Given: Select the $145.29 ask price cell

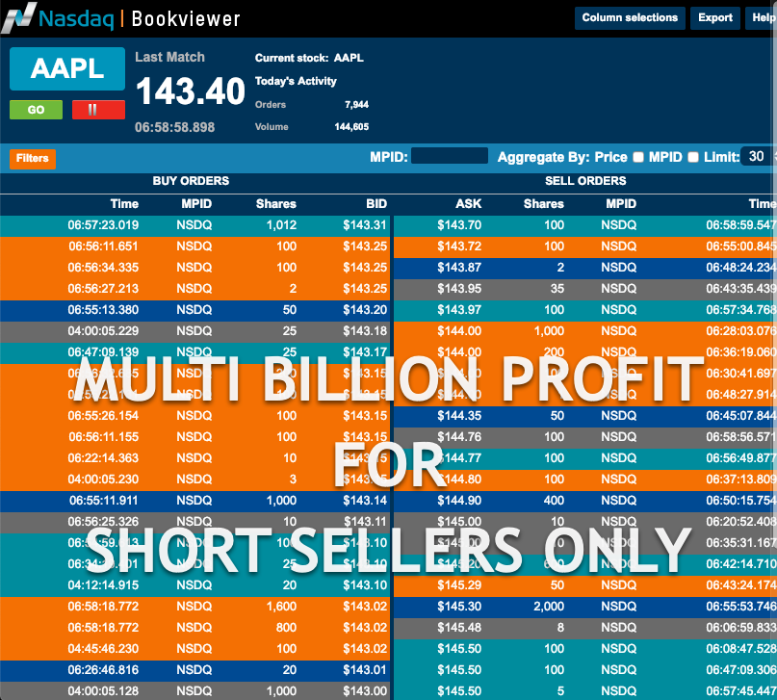Looking at the screenshot, I should [459, 585].
